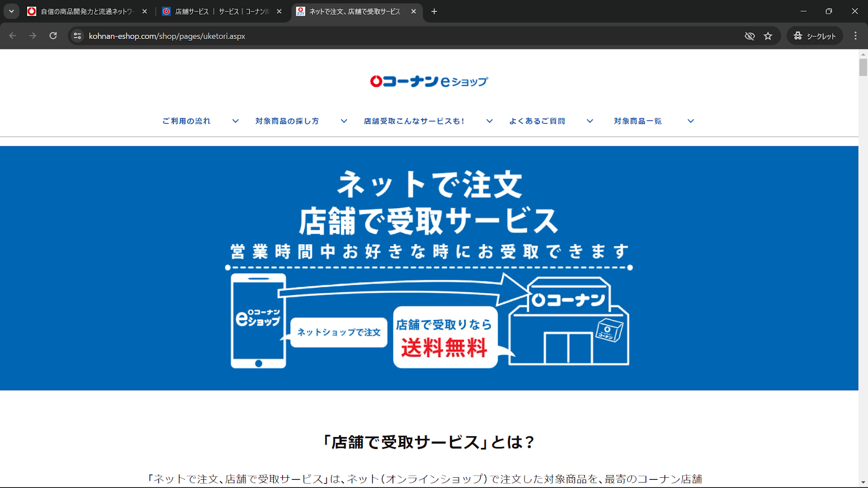Screen dimensions: 868x488
Task: Open Chrome three-dot menu
Action: tap(856, 36)
